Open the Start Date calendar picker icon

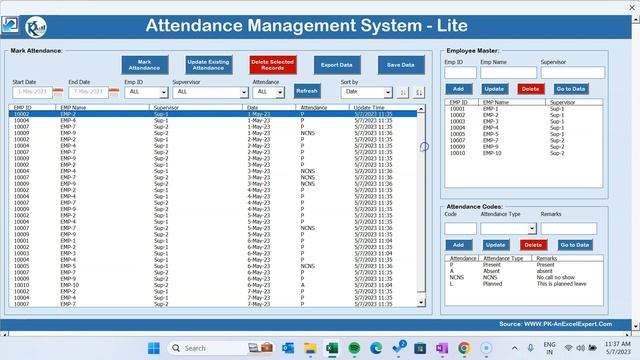tap(58, 92)
